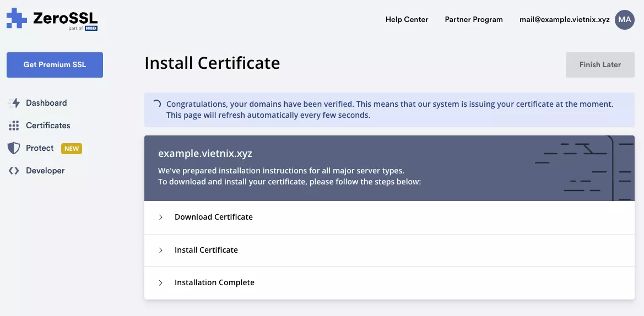Click the Developer code brackets icon

(14, 171)
